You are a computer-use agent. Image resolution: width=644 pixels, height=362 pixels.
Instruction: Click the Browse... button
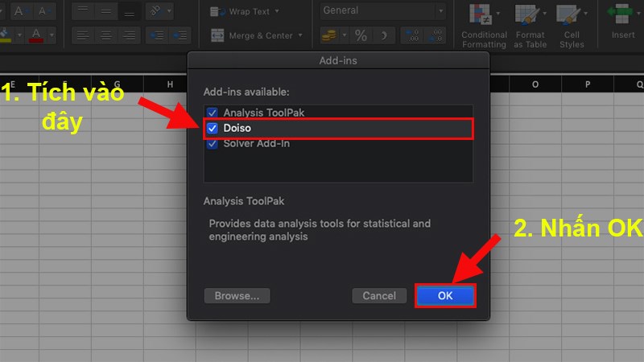[237, 295]
